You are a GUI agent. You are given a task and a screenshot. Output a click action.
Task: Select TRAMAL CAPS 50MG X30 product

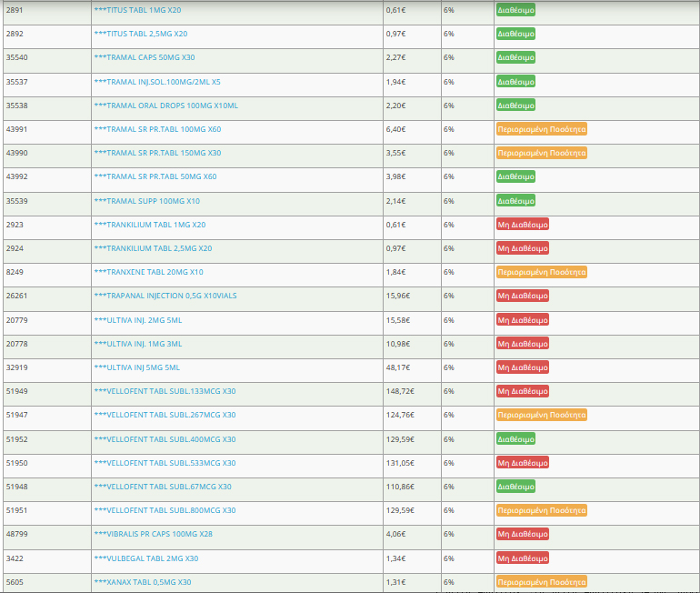pyautogui.click(x=144, y=57)
